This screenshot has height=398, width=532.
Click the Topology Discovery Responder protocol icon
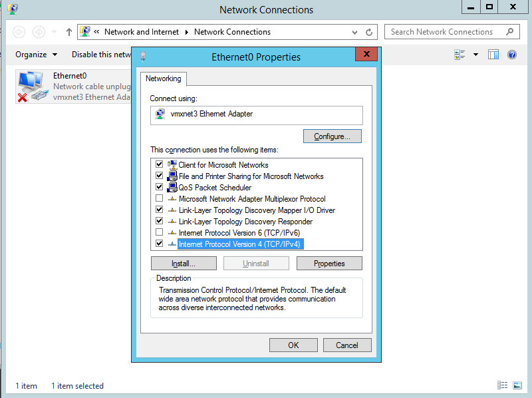172,222
